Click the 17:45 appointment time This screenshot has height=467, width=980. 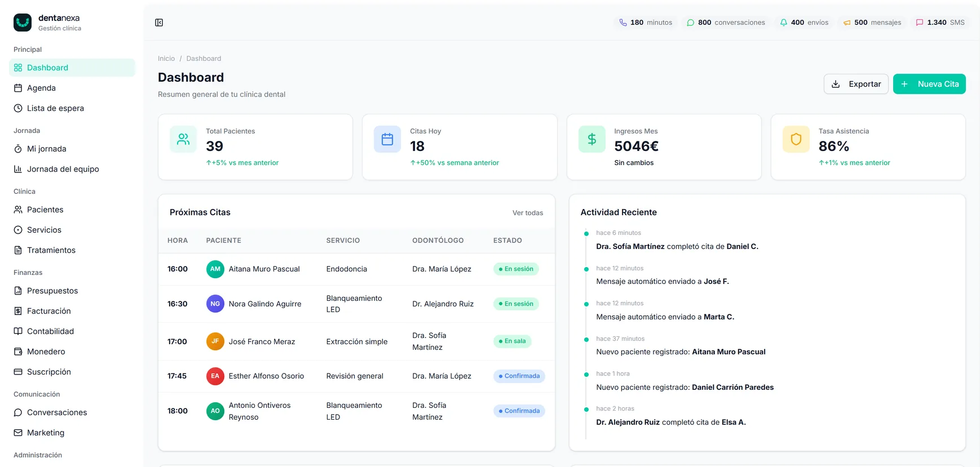[x=177, y=376]
